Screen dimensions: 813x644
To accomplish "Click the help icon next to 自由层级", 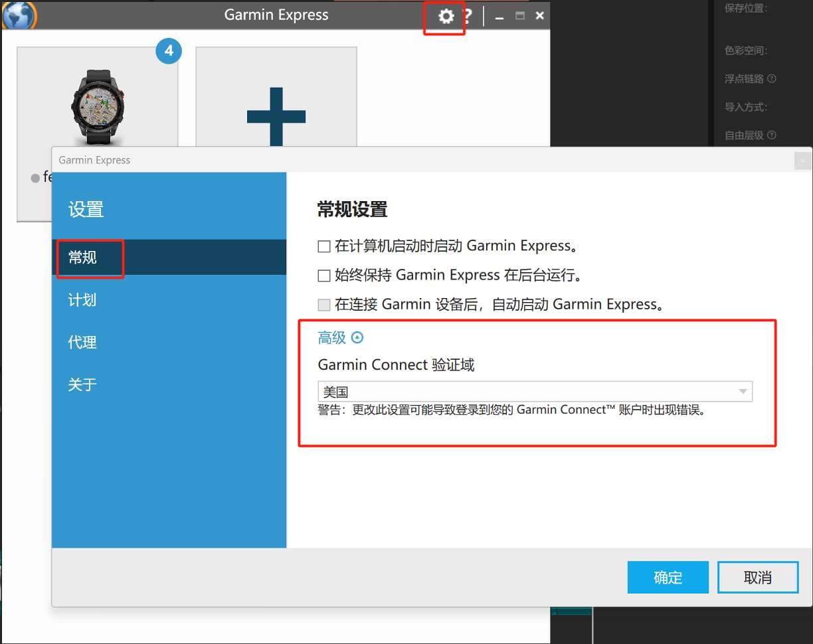I will [x=771, y=135].
